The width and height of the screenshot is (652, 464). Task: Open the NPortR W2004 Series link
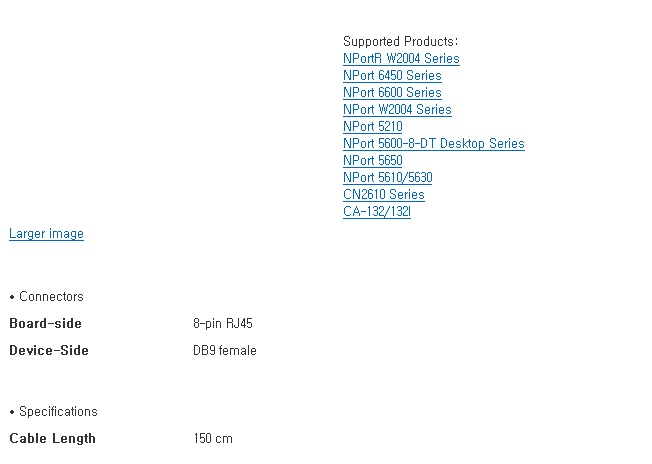[401, 59]
